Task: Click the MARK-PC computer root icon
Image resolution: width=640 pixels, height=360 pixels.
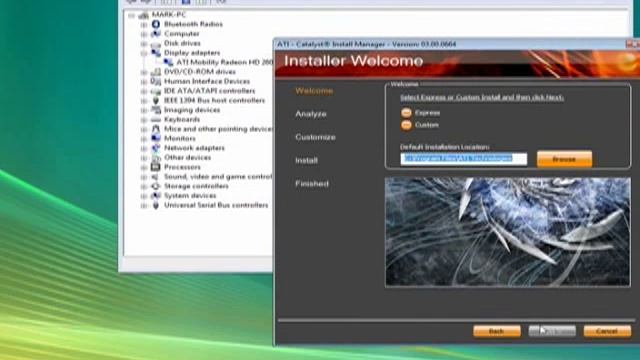Action: (x=143, y=15)
